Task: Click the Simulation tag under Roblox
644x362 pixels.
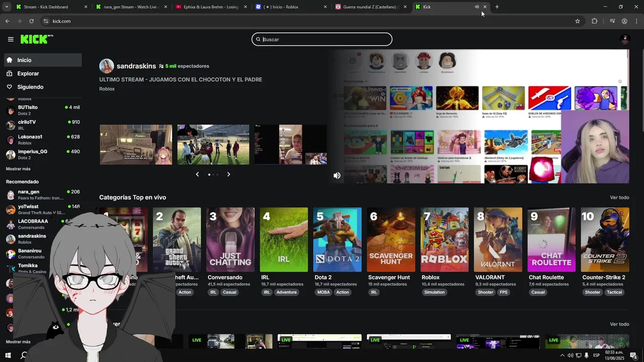Action: pyautogui.click(x=434, y=293)
